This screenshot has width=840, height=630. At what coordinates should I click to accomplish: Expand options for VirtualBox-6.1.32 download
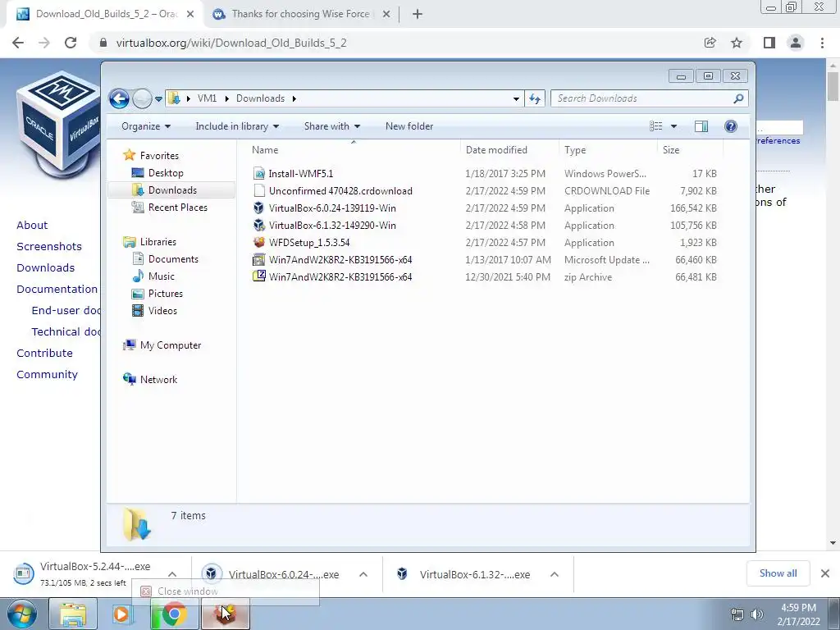click(x=555, y=574)
